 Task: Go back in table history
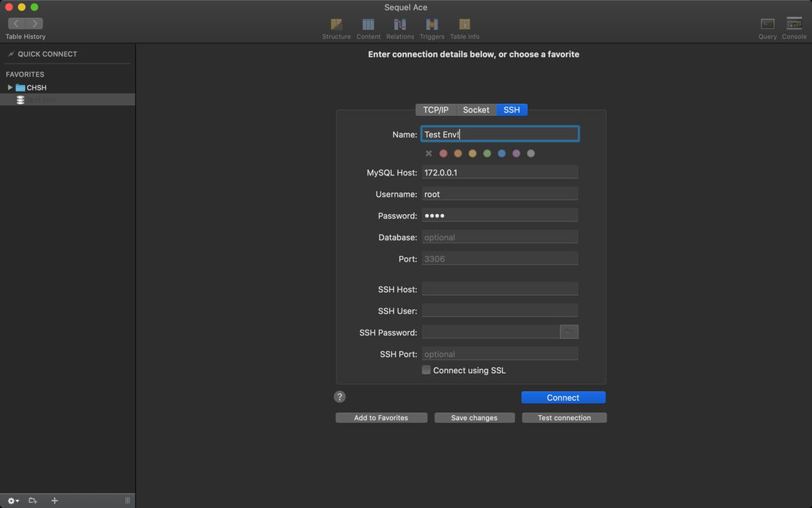17,24
